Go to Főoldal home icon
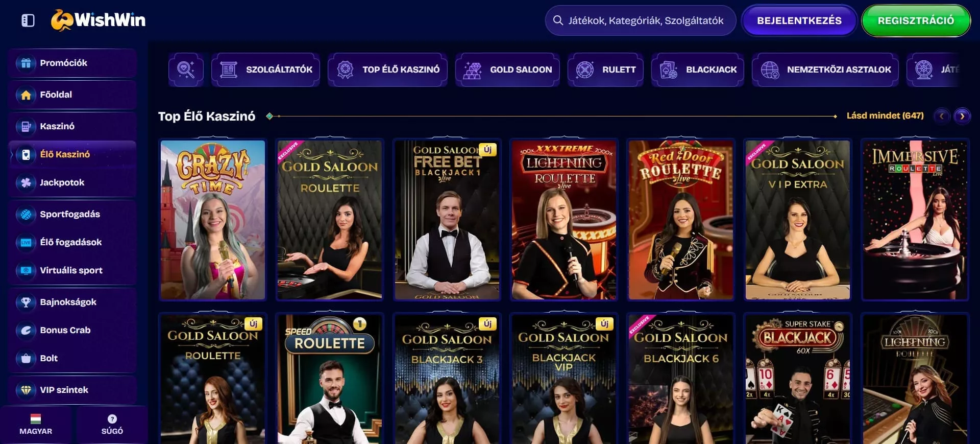 point(26,95)
